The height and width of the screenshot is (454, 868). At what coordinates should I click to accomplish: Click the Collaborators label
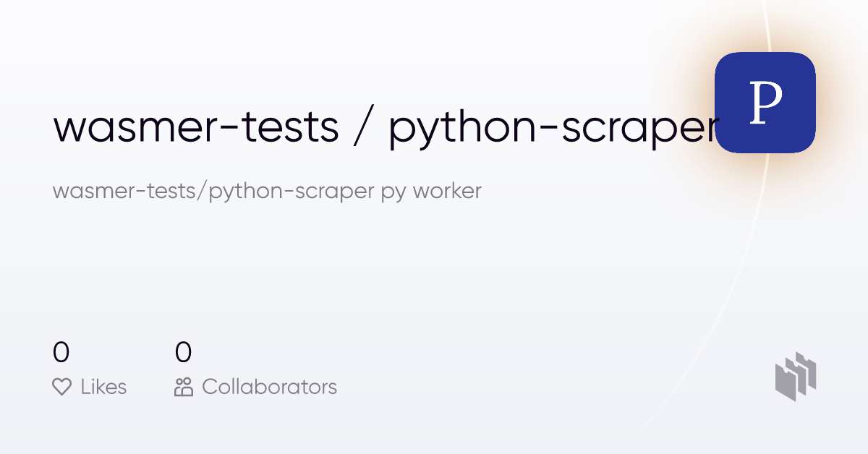[269, 387]
